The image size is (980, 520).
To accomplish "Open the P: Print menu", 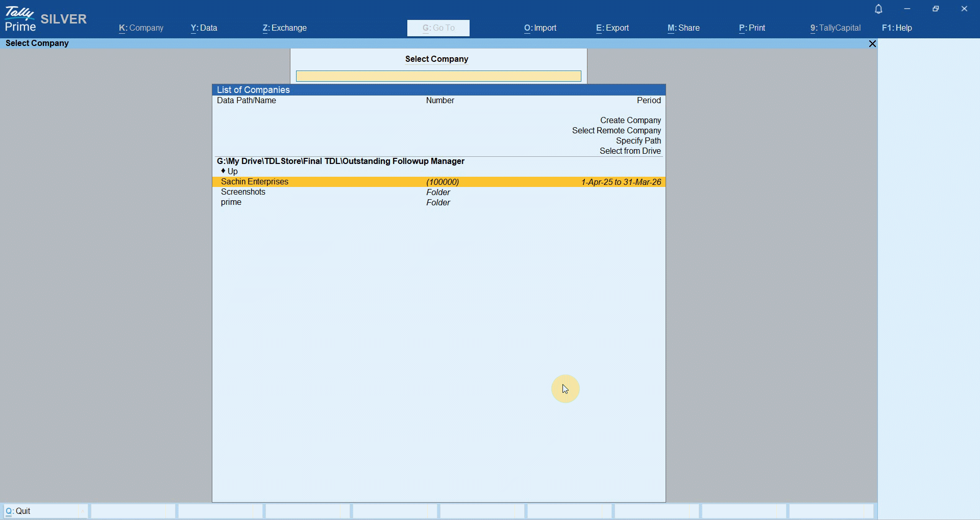I will 752,28.
